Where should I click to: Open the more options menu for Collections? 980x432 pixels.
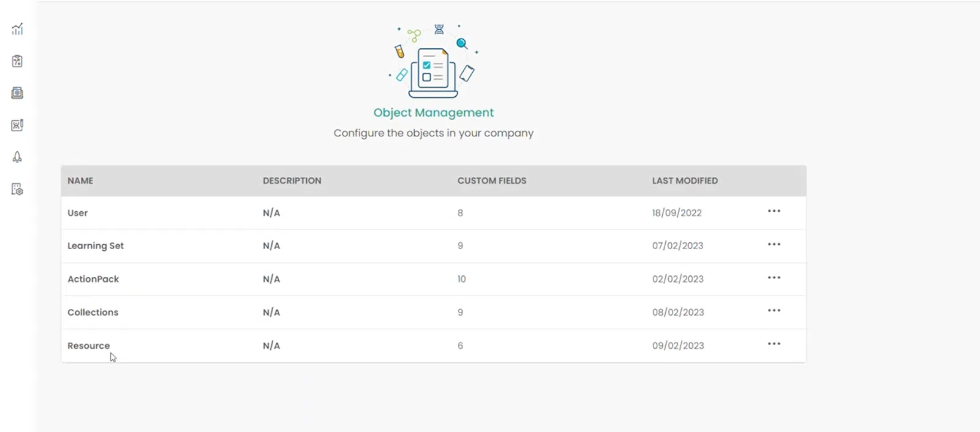pyautogui.click(x=774, y=310)
